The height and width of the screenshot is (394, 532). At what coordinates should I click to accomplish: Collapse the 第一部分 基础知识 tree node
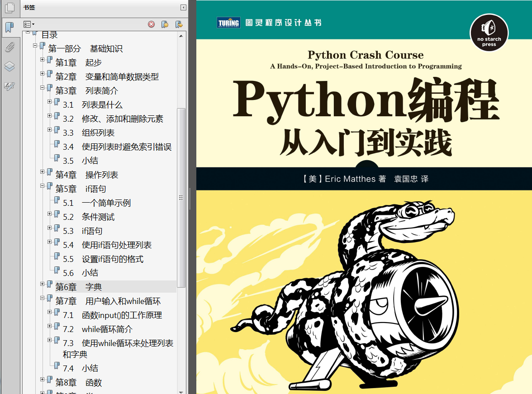coord(35,46)
